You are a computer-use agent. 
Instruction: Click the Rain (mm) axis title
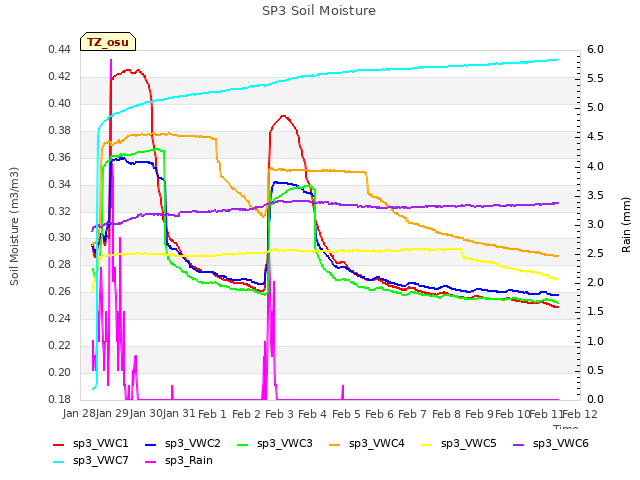[626, 225]
